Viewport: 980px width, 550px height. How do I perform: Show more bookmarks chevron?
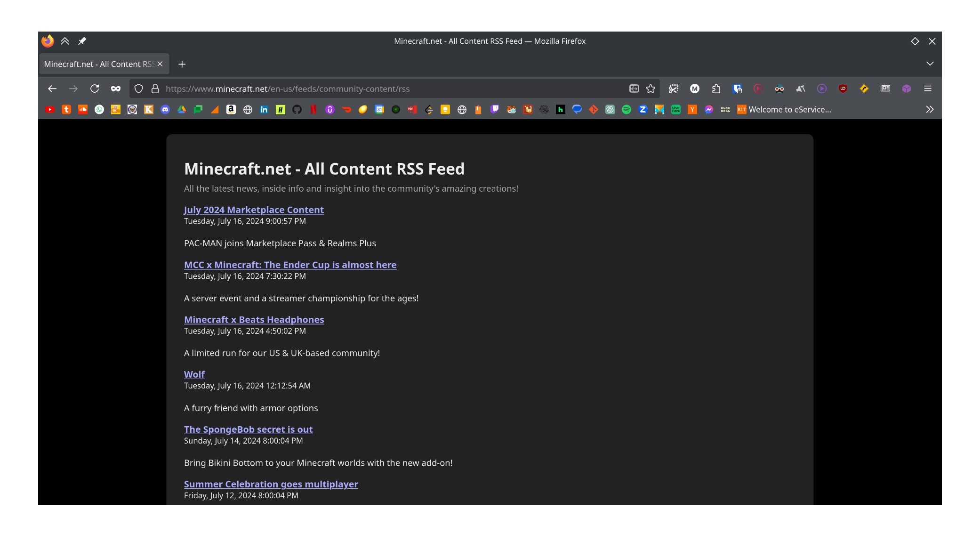pyautogui.click(x=930, y=110)
